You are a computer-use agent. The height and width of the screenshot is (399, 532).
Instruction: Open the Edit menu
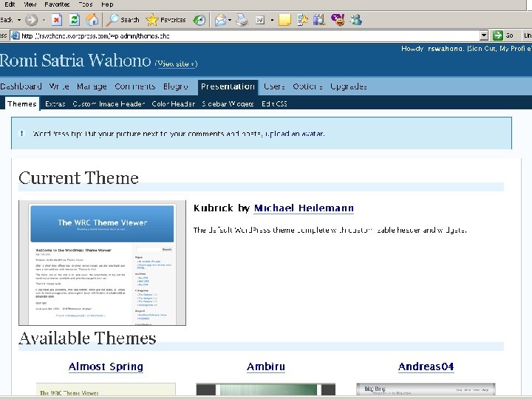tap(10, 4)
